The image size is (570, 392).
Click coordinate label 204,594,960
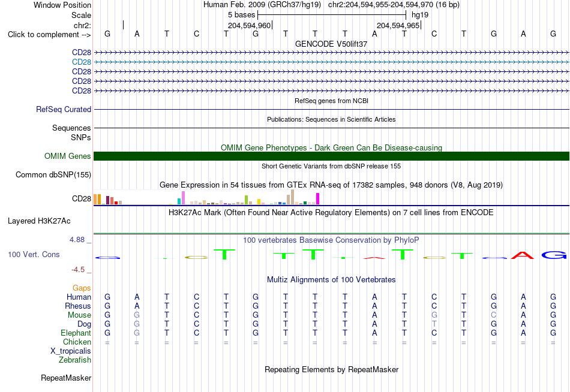pos(250,25)
